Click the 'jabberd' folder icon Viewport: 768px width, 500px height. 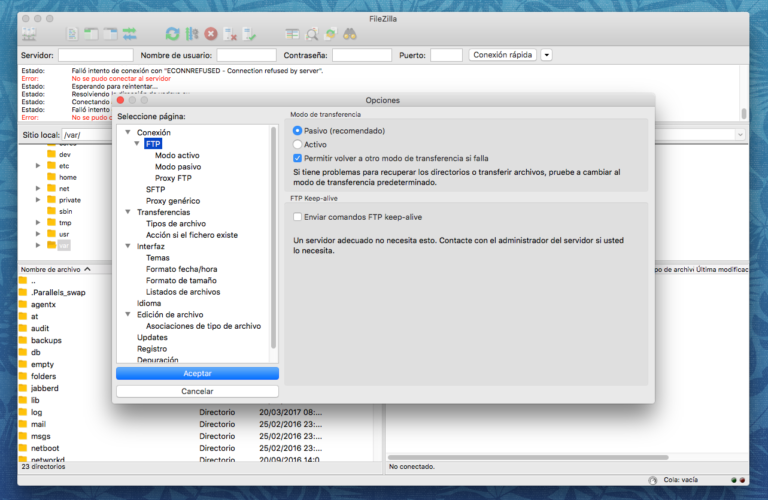coord(23,388)
